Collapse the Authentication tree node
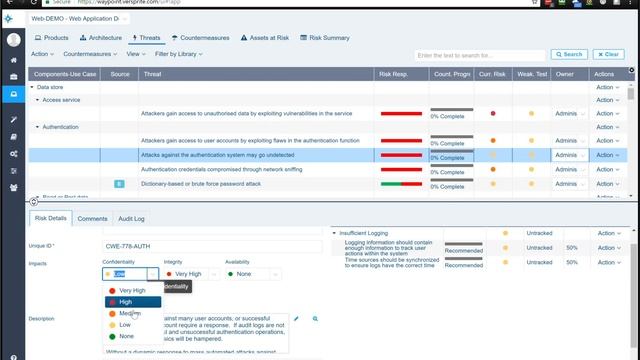640x360 pixels. click(x=37, y=127)
